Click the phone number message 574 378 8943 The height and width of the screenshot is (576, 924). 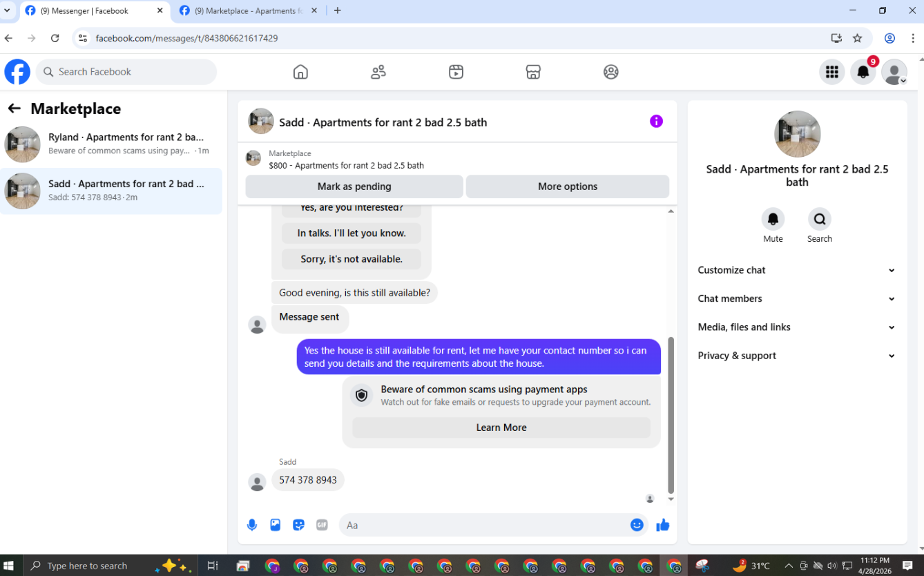308,480
